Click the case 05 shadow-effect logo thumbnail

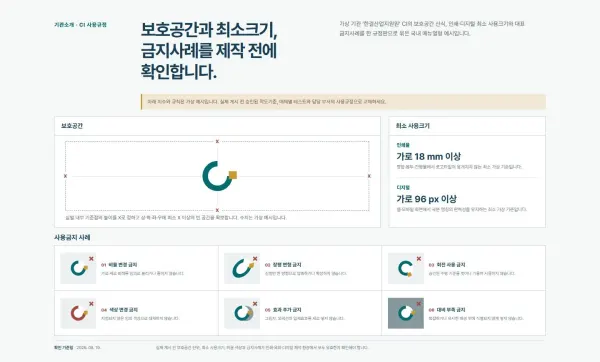(242, 313)
